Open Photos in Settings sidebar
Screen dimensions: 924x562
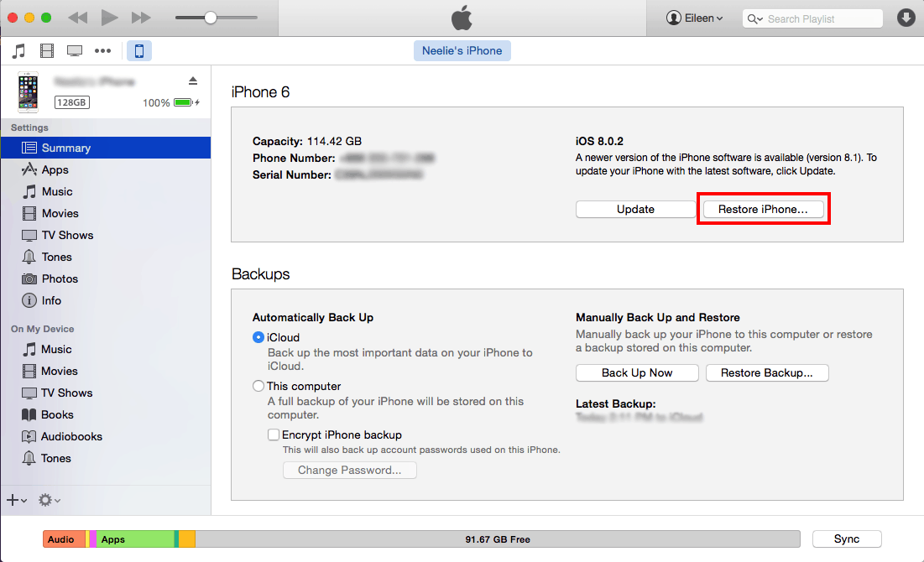tap(106, 278)
